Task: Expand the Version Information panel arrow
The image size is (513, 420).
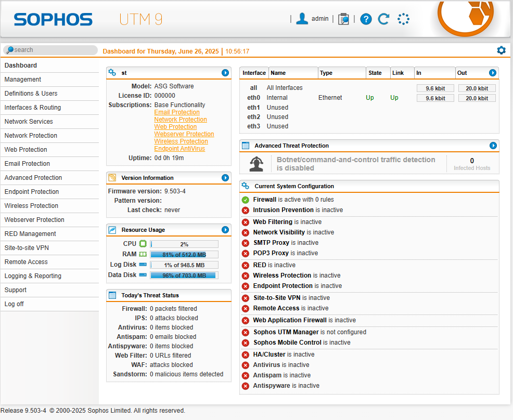Action: click(225, 177)
